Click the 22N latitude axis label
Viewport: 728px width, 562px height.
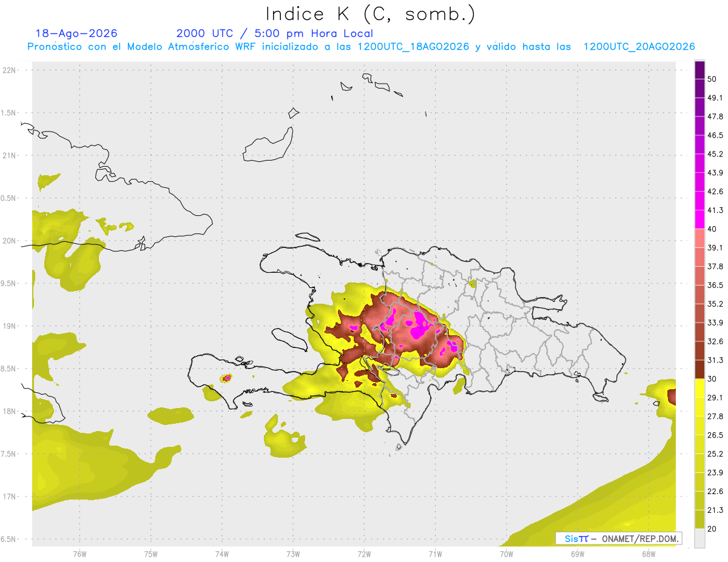(x=9, y=70)
